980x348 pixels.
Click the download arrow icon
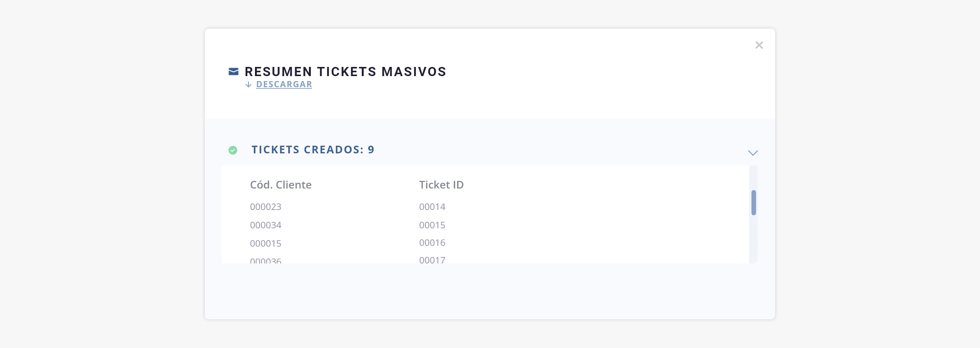pyautogui.click(x=248, y=85)
